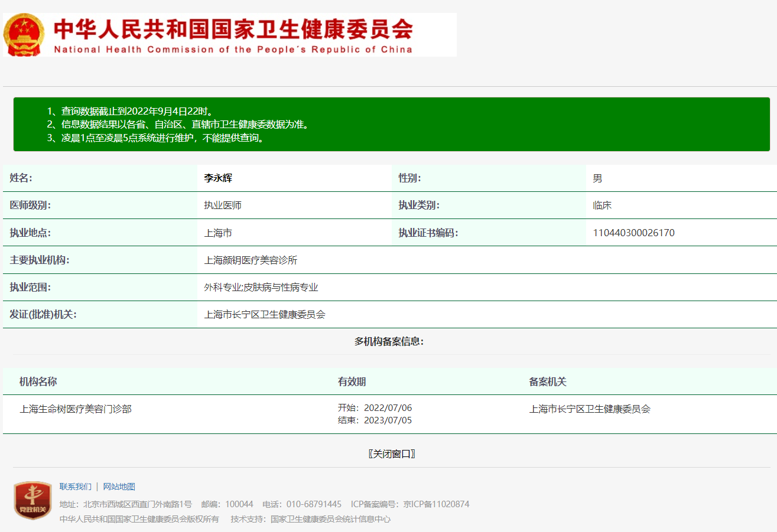777x532 pixels.
Task: Click the 党政机关 badge icon in the footer
Action: pyautogui.click(x=33, y=500)
